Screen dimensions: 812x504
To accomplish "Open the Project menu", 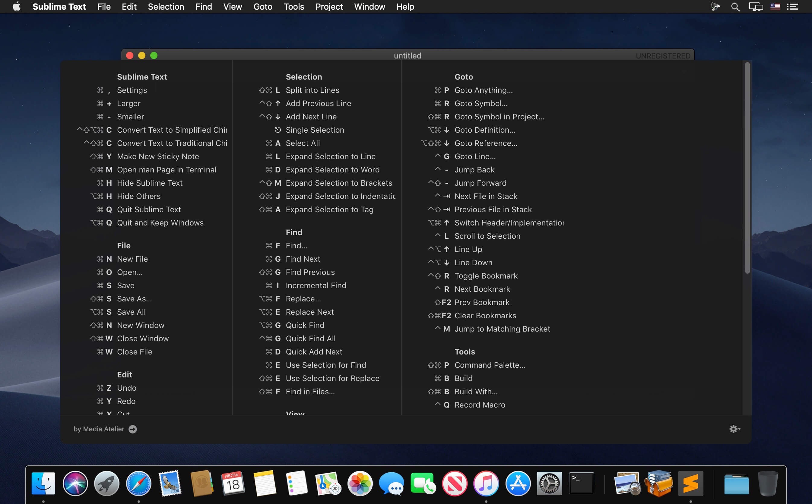I will [329, 7].
